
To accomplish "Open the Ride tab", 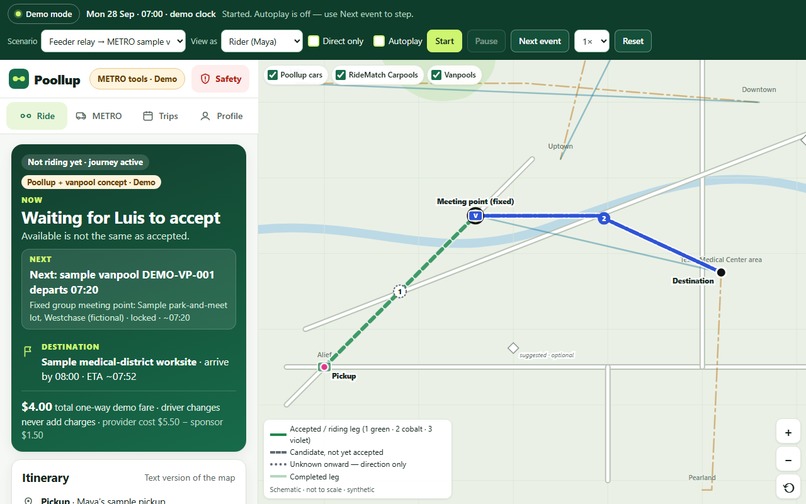I will pyautogui.click(x=37, y=116).
